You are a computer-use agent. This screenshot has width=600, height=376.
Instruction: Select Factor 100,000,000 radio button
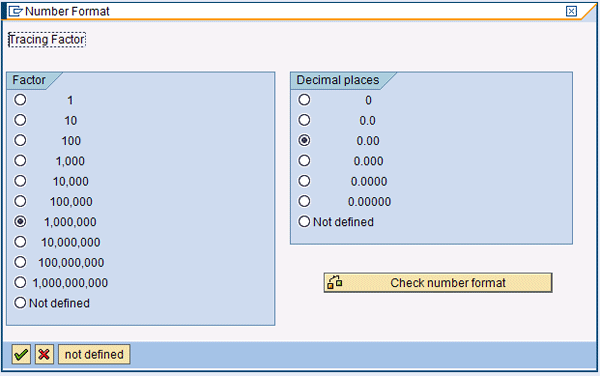pyautogui.click(x=20, y=262)
